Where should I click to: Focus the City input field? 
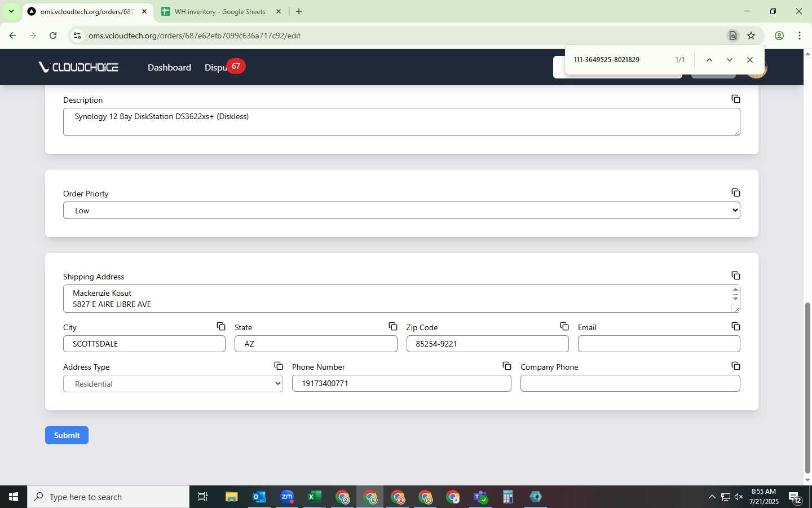144,344
